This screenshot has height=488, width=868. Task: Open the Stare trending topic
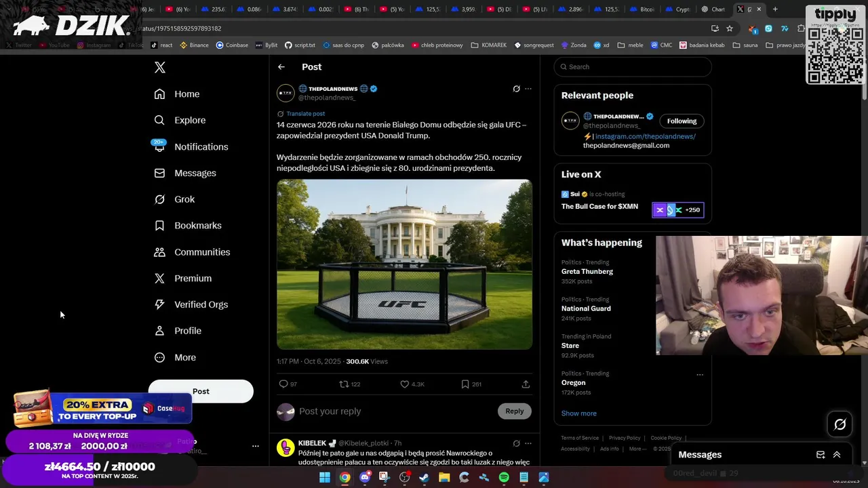pyautogui.click(x=570, y=346)
